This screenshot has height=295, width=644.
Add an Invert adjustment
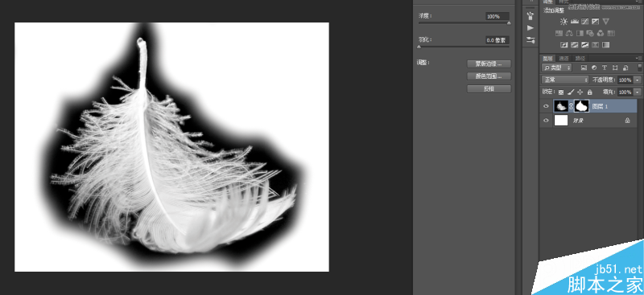pos(564,45)
